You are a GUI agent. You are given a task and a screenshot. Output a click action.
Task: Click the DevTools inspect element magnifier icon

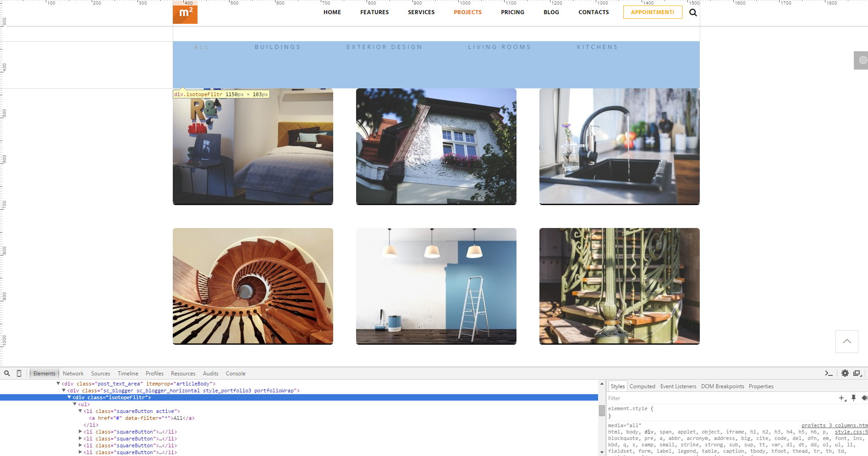[7, 374]
